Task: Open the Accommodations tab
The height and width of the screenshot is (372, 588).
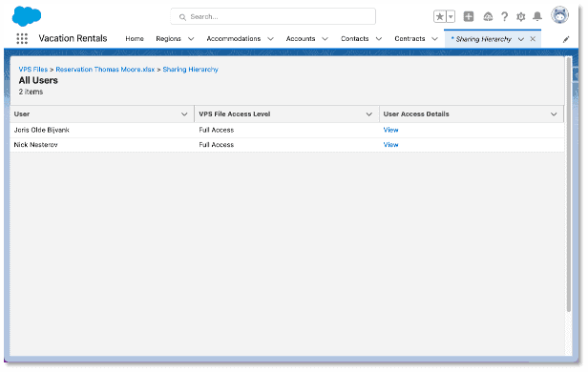Action: 234,38
